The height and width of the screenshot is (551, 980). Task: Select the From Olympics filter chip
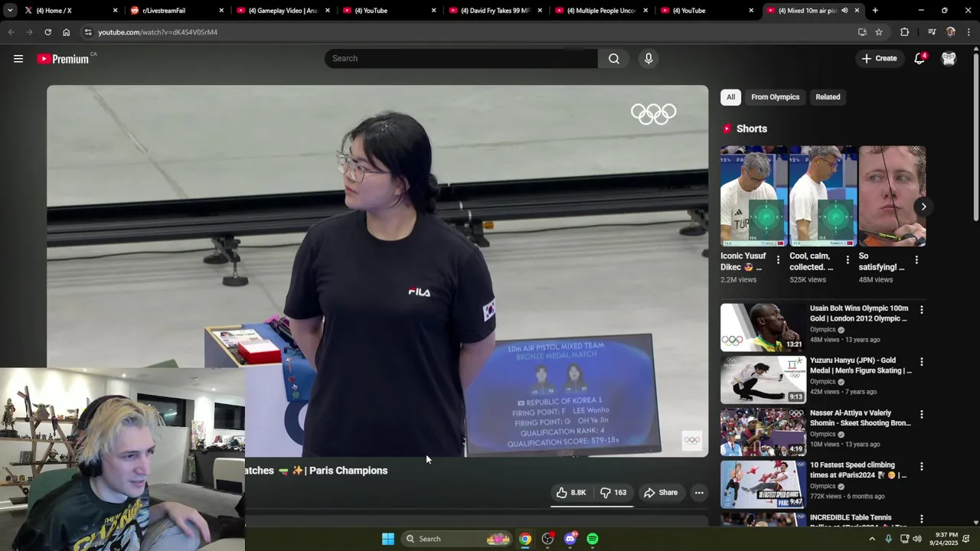(775, 97)
